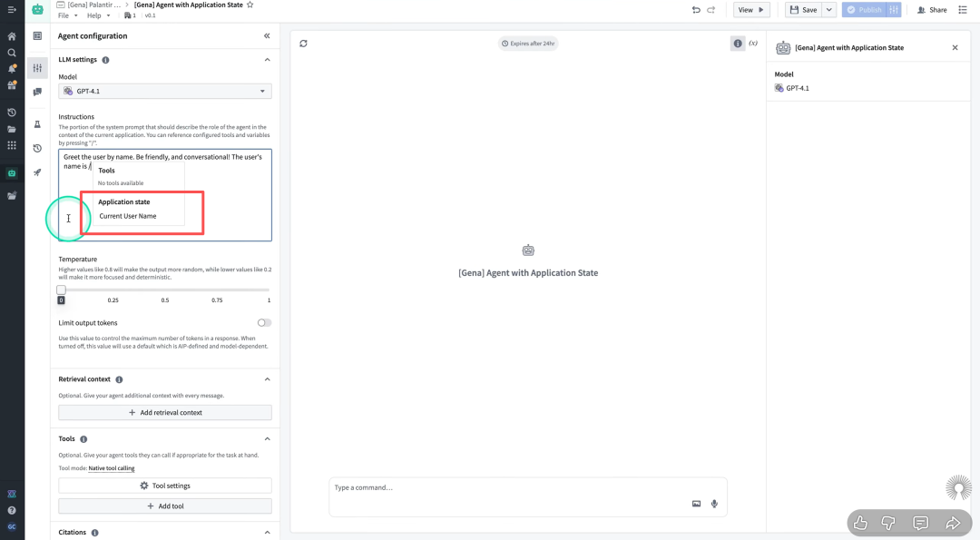Toggle Limit output tokens switch
980x540 pixels.
(x=264, y=323)
